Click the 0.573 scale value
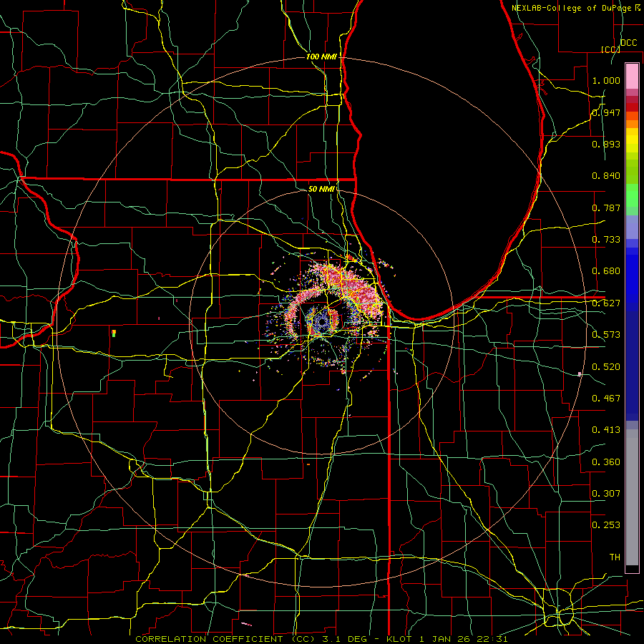 click(x=606, y=335)
